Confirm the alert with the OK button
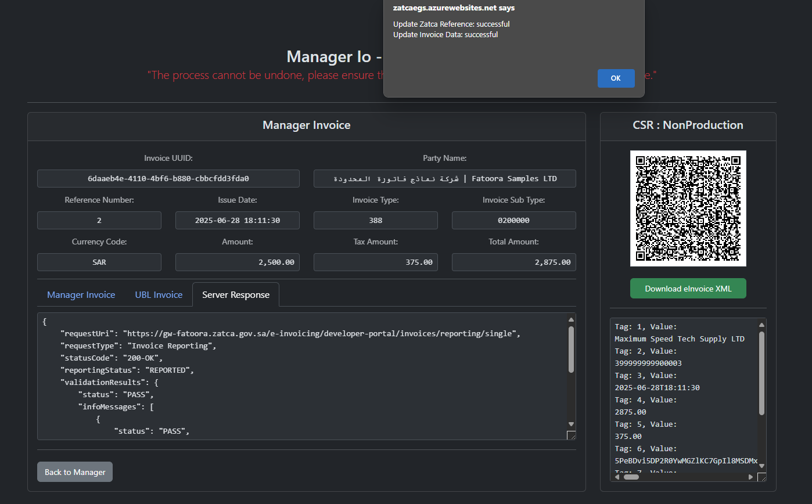The height and width of the screenshot is (504, 812). [616, 78]
